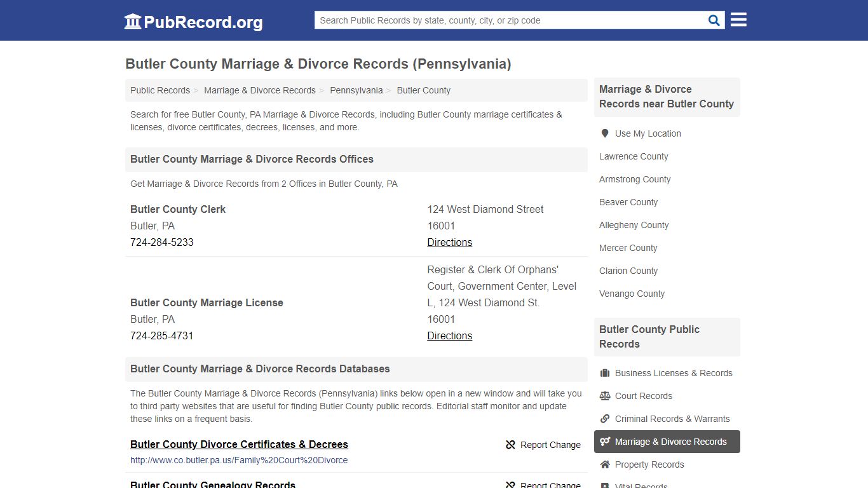868x488 pixels.
Task: Open the Public Records breadcrumb
Action: click(160, 90)
